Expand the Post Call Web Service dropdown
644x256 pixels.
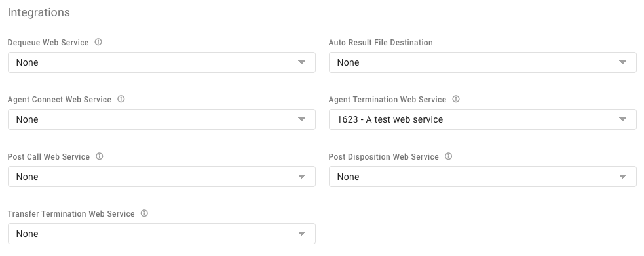[x=162, y=177]
